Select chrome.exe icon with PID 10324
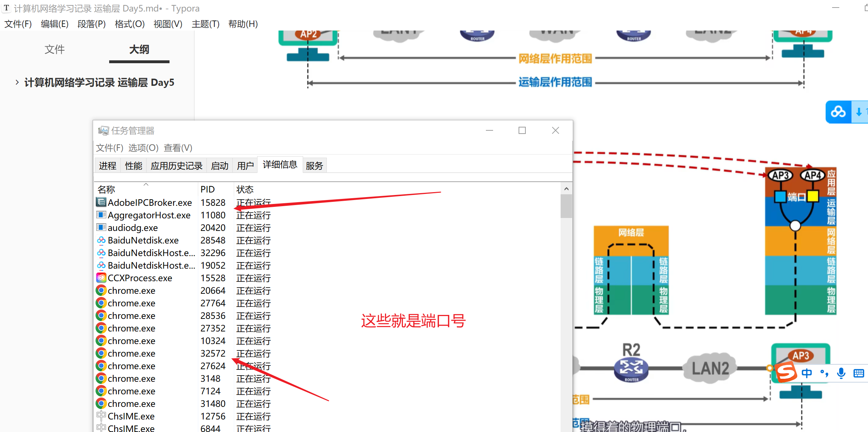Screen dimensions: 868x432 [101, 340]
